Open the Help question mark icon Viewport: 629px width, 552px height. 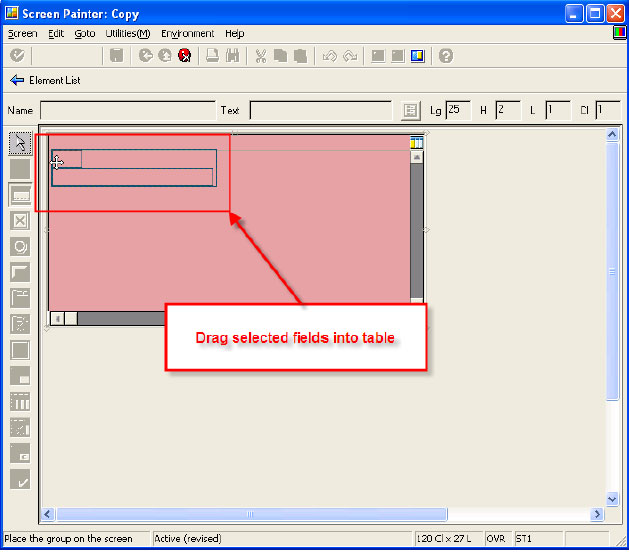point(446,56)
